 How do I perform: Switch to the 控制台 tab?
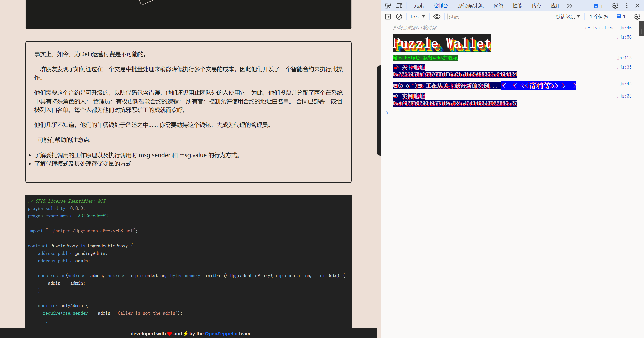[x=440, y=6]
